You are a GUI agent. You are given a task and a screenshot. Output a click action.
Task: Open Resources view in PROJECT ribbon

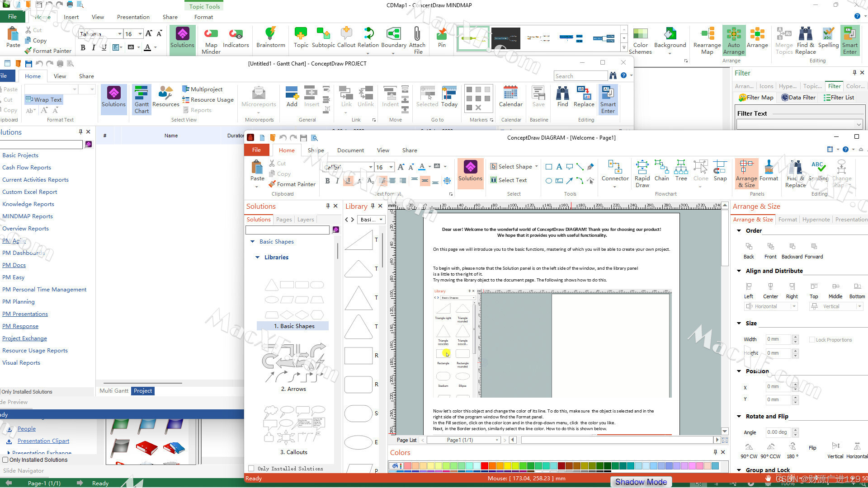pyautogui.click(x=166, y=97)
